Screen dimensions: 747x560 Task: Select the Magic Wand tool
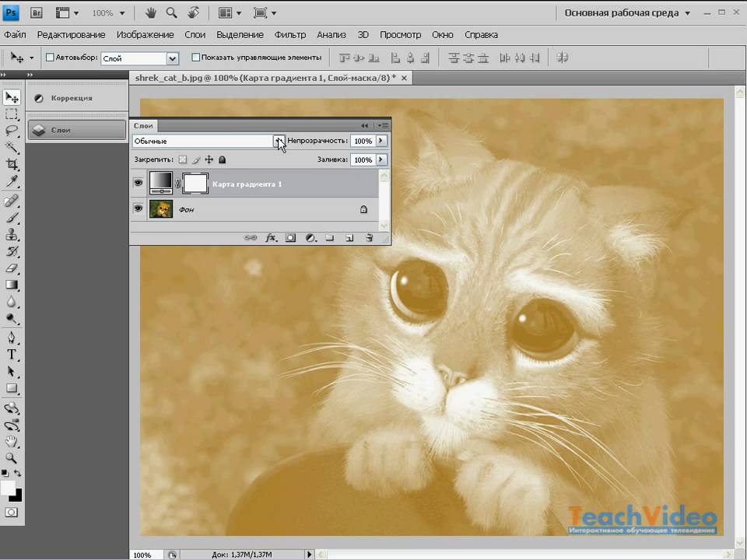click(12, 148)
